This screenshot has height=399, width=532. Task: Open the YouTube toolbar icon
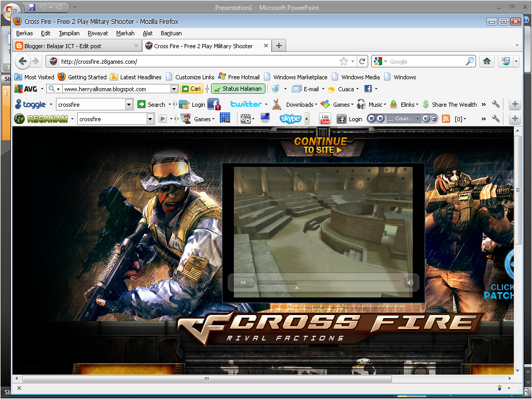click(325, 119)
